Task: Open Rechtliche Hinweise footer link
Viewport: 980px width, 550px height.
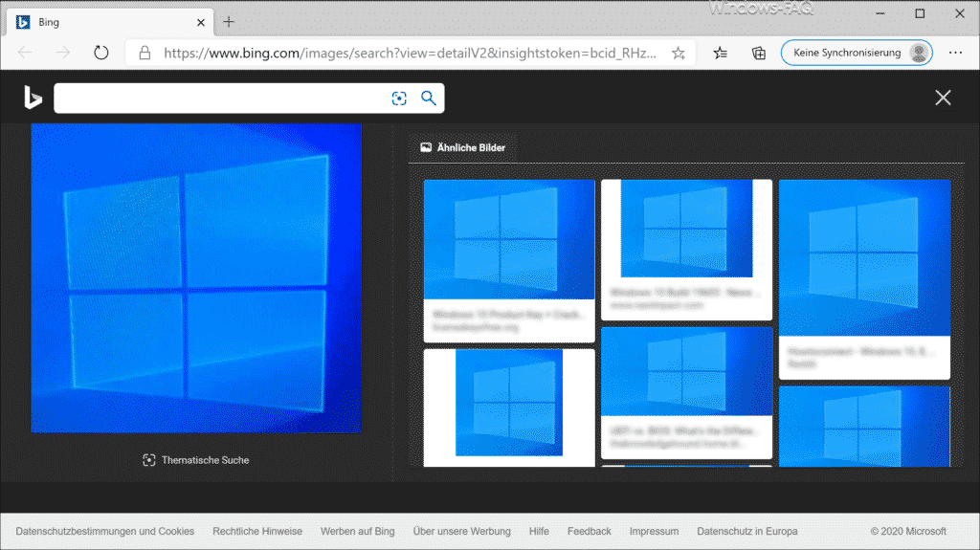Action: [x=257, y=531]
